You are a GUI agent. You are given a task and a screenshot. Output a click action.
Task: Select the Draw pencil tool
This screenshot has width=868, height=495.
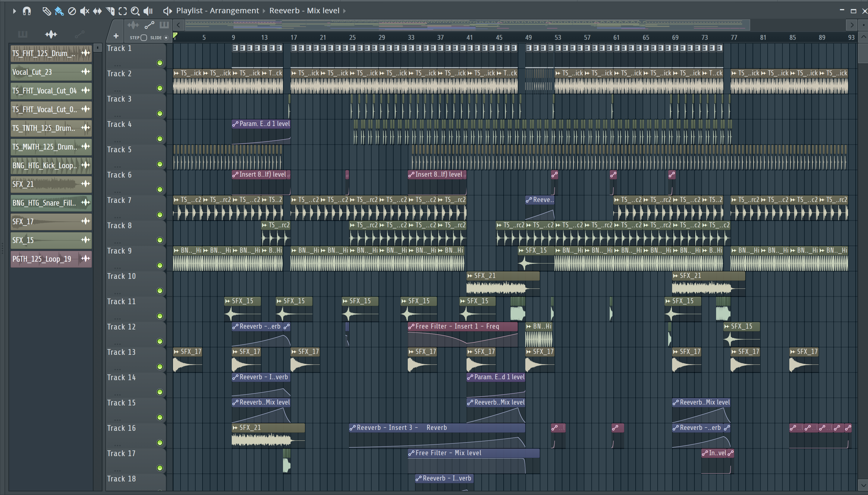pyautogui.click(x=46, y=11)
